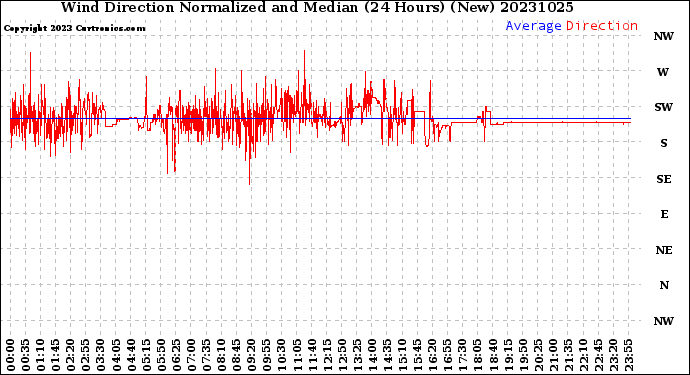The width and height of the screenshot is (690, 375).
Task: Click the 'SW' axis label
Action: (663, 107)
